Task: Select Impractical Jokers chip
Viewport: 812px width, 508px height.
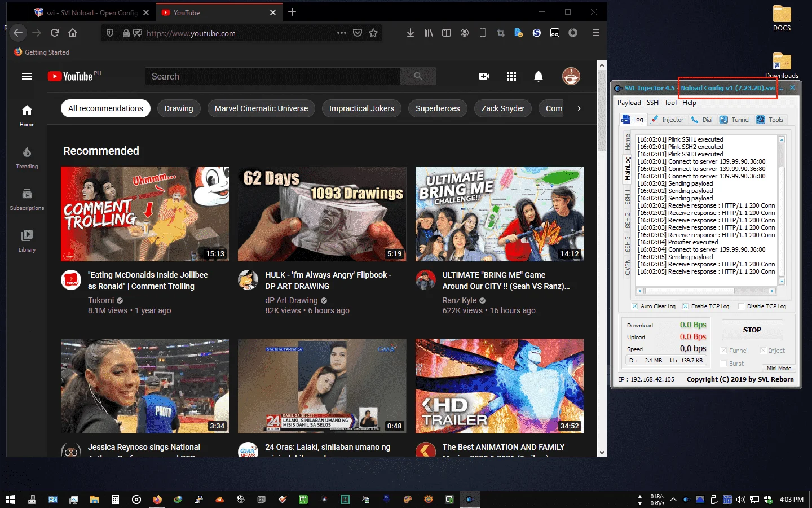Action: (x=362, y=108)
